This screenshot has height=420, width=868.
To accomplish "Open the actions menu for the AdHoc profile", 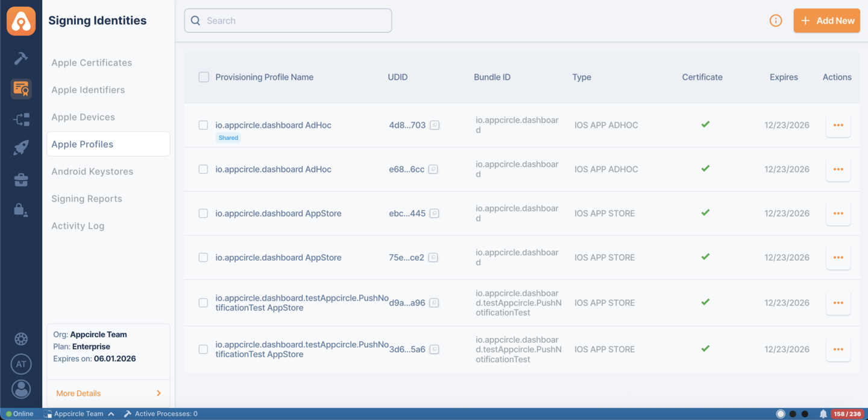I will pyautogui.click(x=838, y=125).
